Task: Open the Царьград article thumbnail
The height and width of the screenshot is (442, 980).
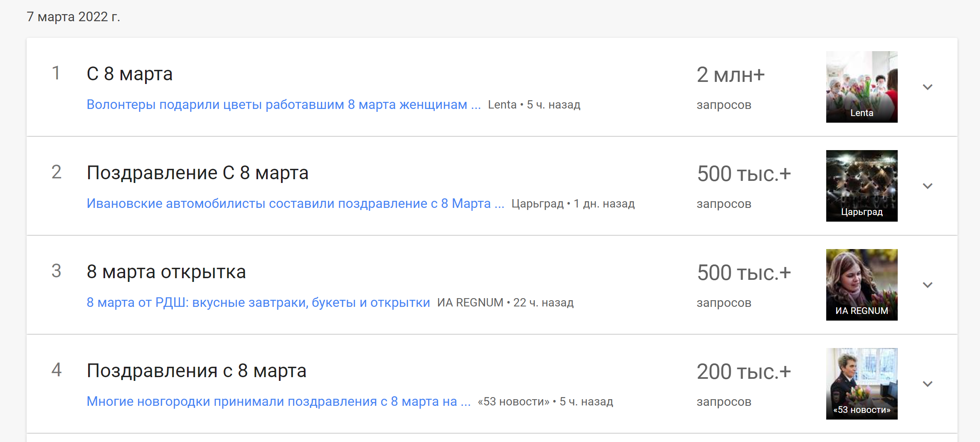Action: click(862, 185)
